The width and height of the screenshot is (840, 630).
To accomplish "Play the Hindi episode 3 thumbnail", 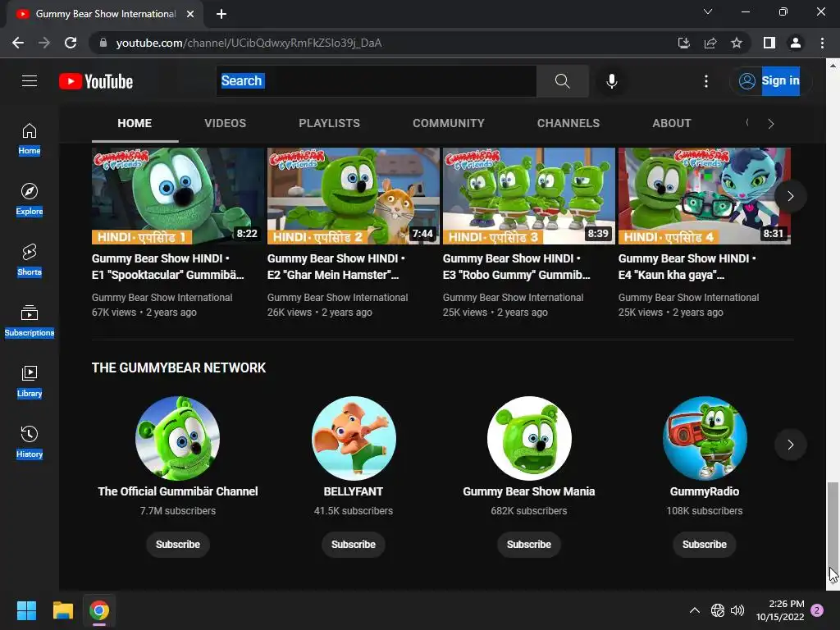I will [x=529, y=196].
